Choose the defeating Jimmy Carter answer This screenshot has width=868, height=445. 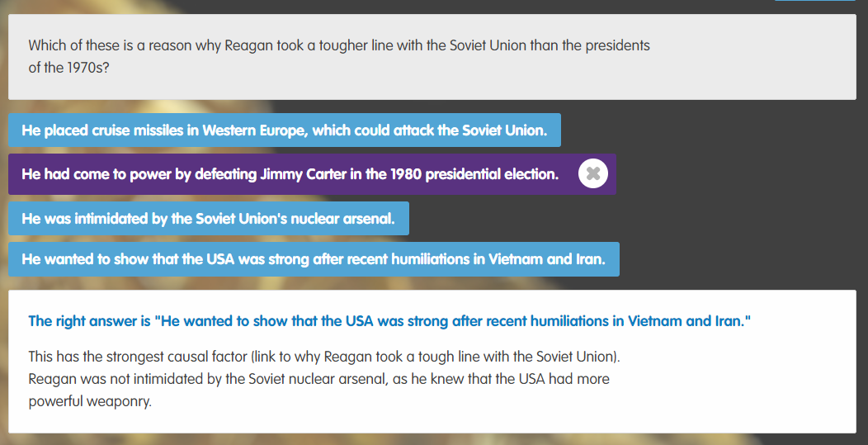(312, 174)
